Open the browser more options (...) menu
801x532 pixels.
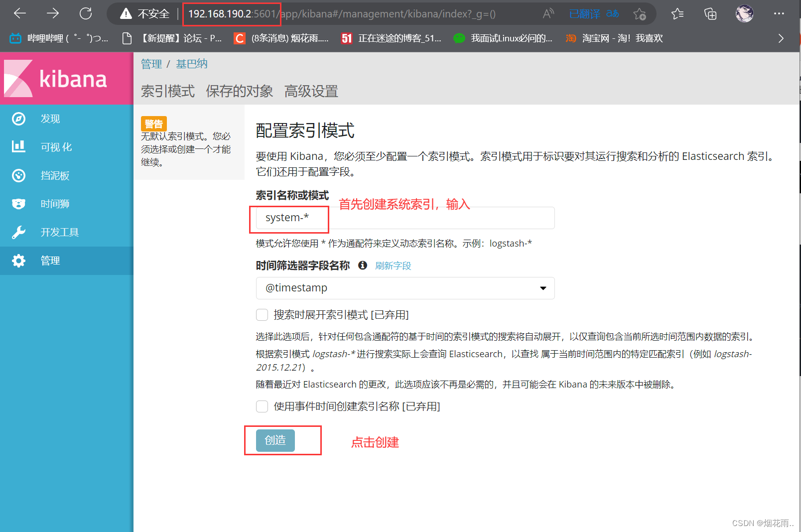point(779,13)
